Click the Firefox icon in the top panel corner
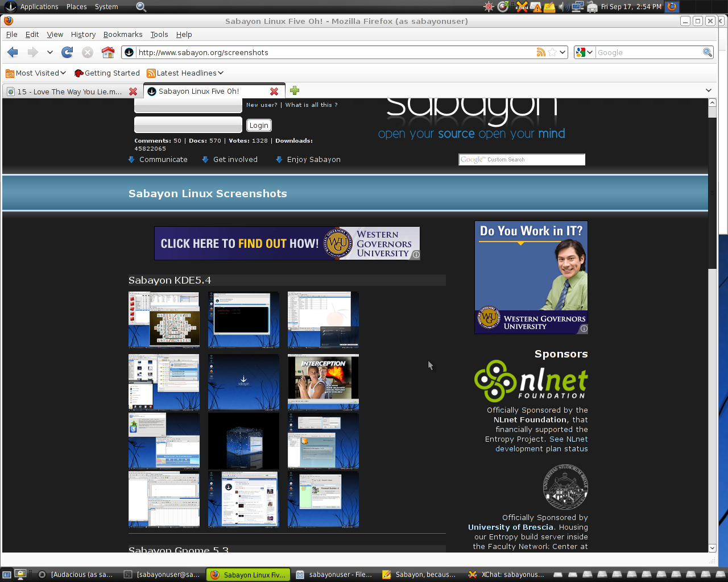The width and height of the screenshot is (728, 582). pyautogui.click(x=672, y=7)
